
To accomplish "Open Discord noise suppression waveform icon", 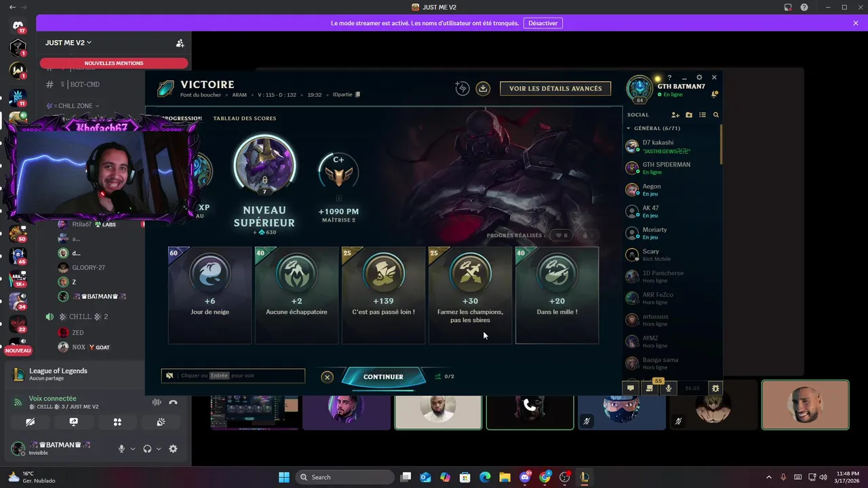I will coord(157,403).
